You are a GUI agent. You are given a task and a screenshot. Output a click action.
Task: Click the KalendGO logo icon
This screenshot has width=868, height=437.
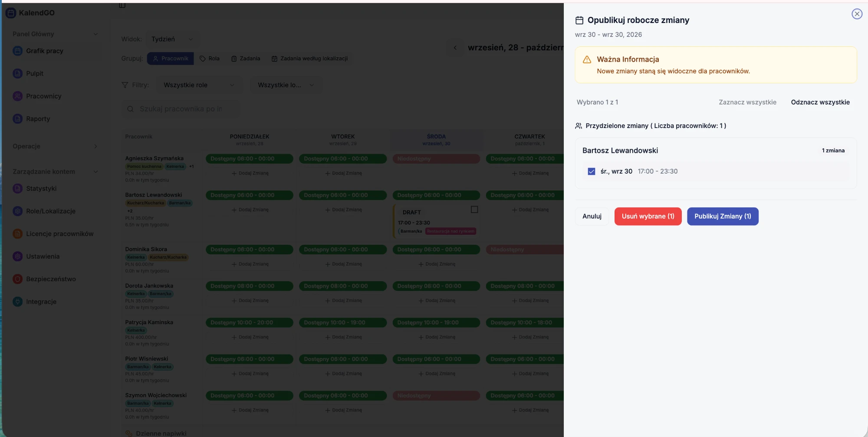11,13
